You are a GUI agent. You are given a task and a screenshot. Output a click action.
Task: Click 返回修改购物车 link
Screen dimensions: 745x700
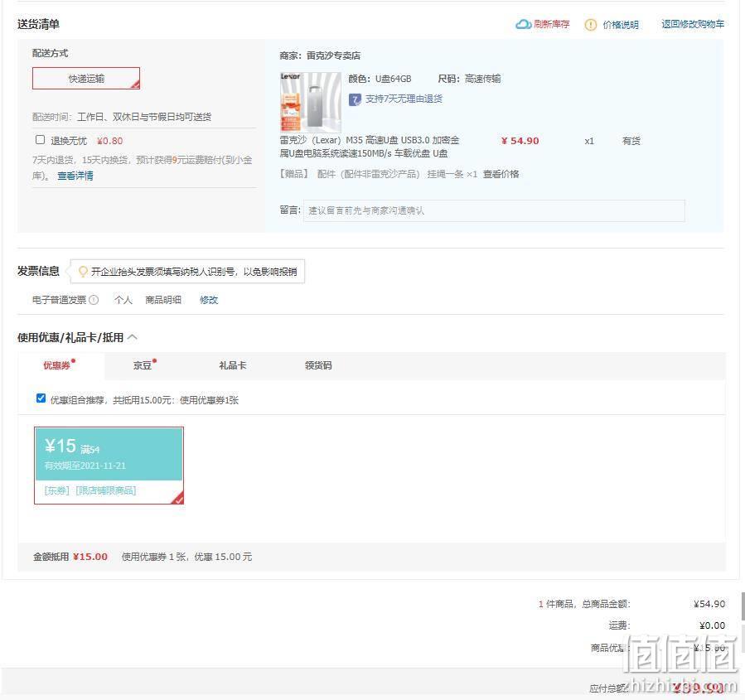pos(693,24)
